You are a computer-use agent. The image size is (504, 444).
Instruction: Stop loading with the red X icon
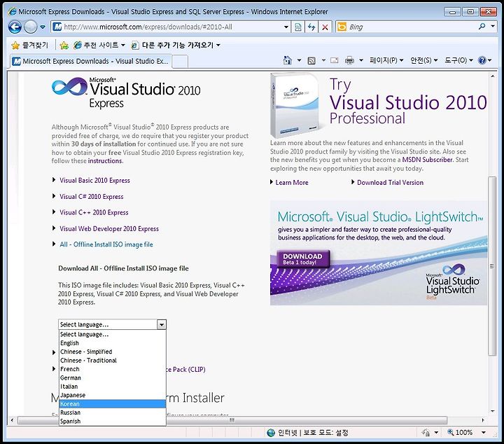tap(325, 27)
